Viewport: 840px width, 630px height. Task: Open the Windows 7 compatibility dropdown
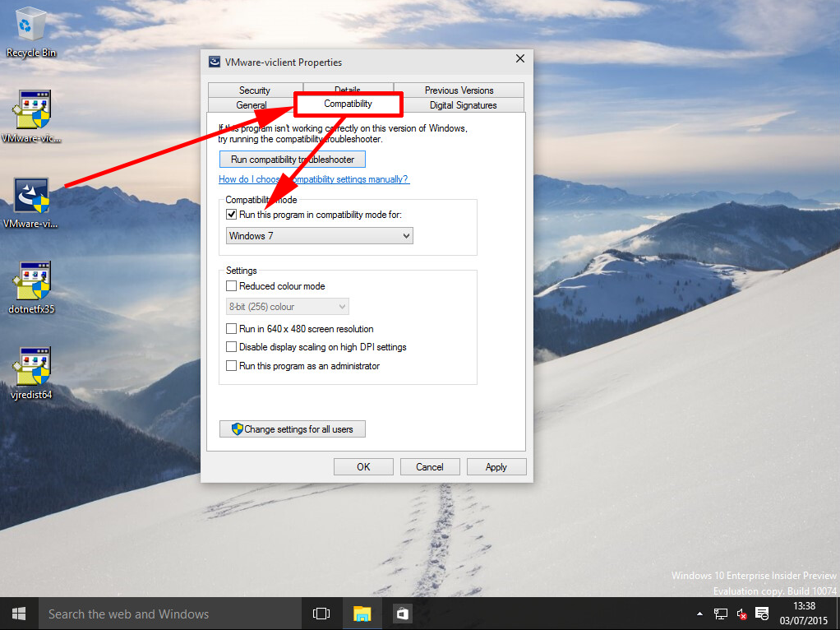pos(319,236)
